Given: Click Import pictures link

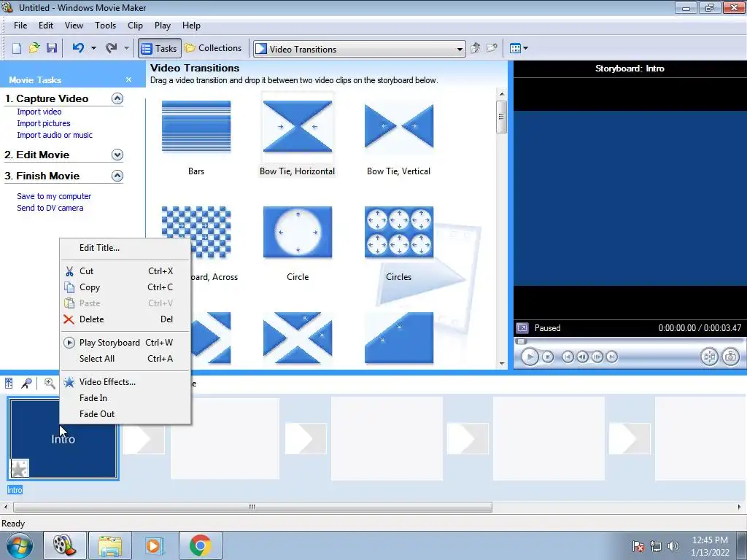Looking at the screenshot, I should (44, 123).
